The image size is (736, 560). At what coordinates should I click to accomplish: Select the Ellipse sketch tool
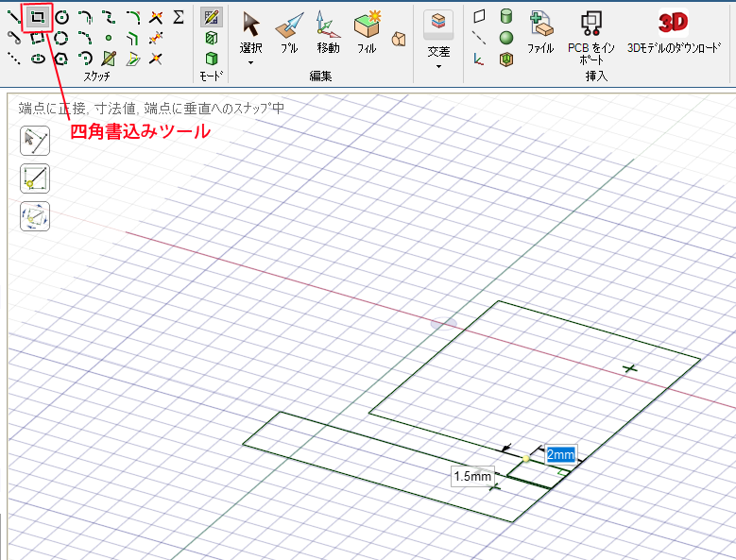(38, 59)
